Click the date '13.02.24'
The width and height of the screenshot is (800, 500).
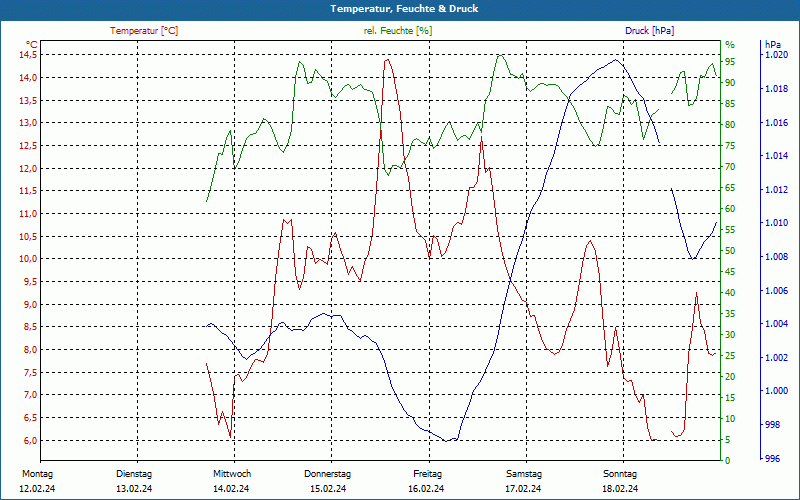[134, 489]
